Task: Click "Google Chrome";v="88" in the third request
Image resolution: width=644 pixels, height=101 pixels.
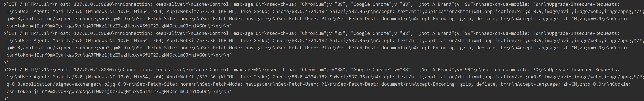Action: pos(381,70)
